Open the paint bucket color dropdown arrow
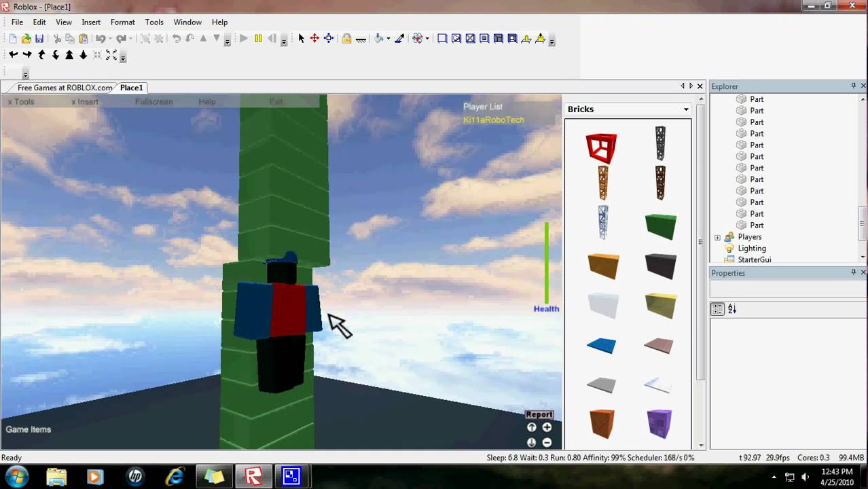868x489 pixels. click(388, 39)
